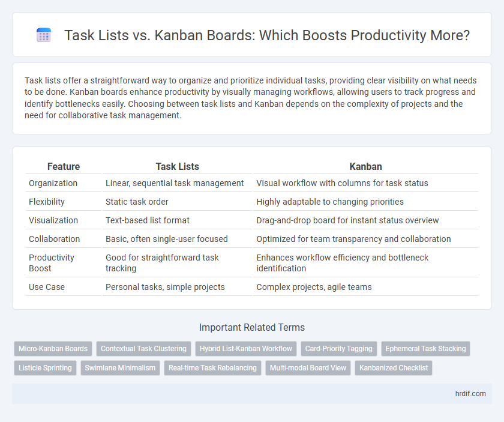Image resolution: width=504 pixels, height=422 pixels.
Task: Open the Ephemeral Task Stacking tag
Action: point(425,349)
